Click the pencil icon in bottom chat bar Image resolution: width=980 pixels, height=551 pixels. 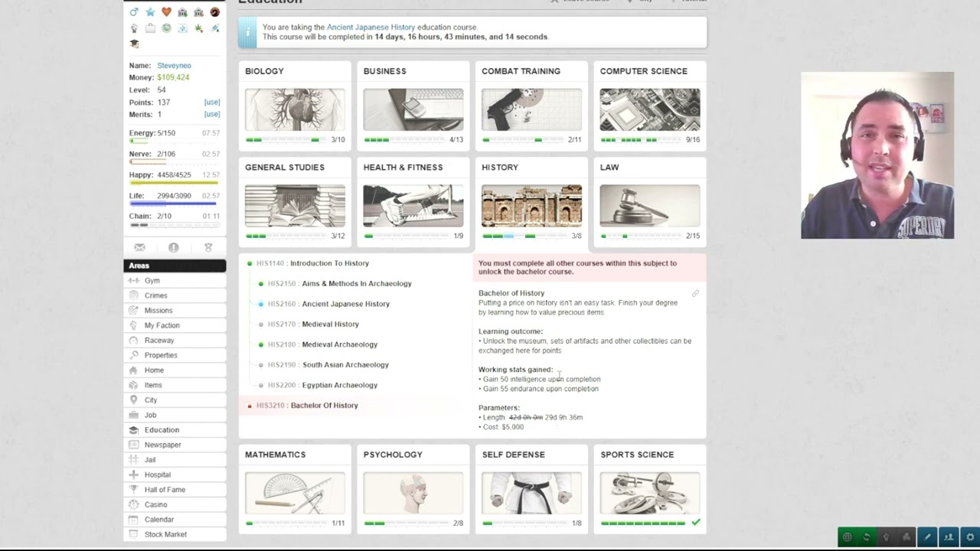(927, 537)
